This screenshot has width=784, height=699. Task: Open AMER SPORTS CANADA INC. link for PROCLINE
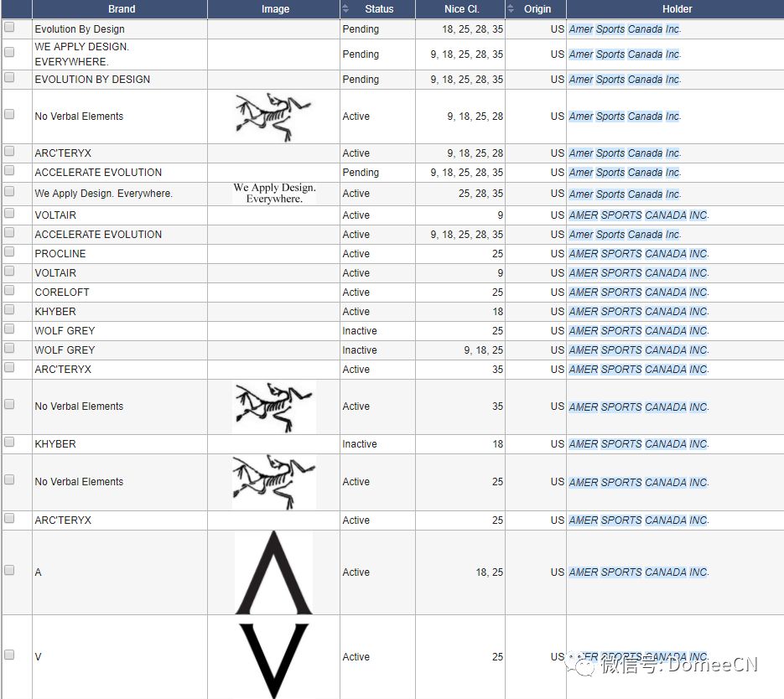[638, 254]
